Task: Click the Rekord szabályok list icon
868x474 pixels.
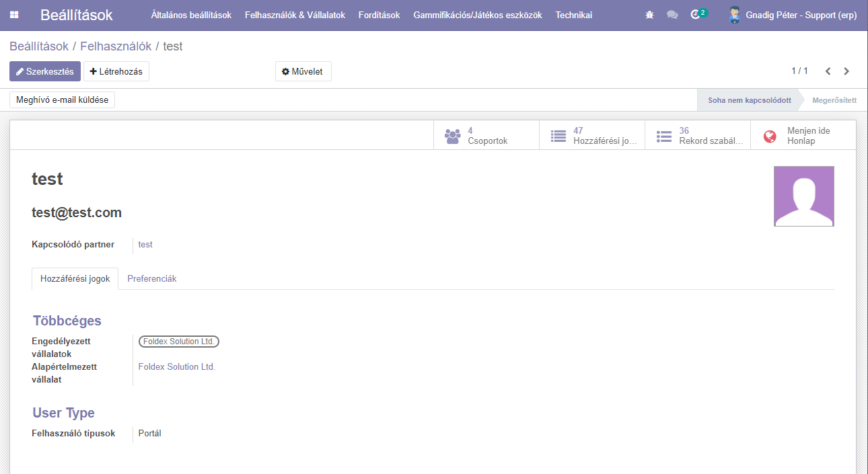Action: (x=664, y=136)
